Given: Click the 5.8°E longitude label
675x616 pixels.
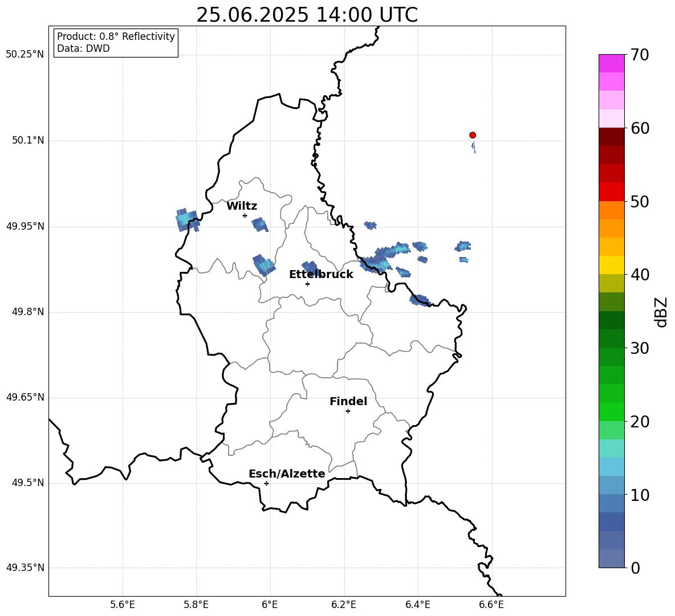Looking at the screenshot, I should tap(196, 605).
